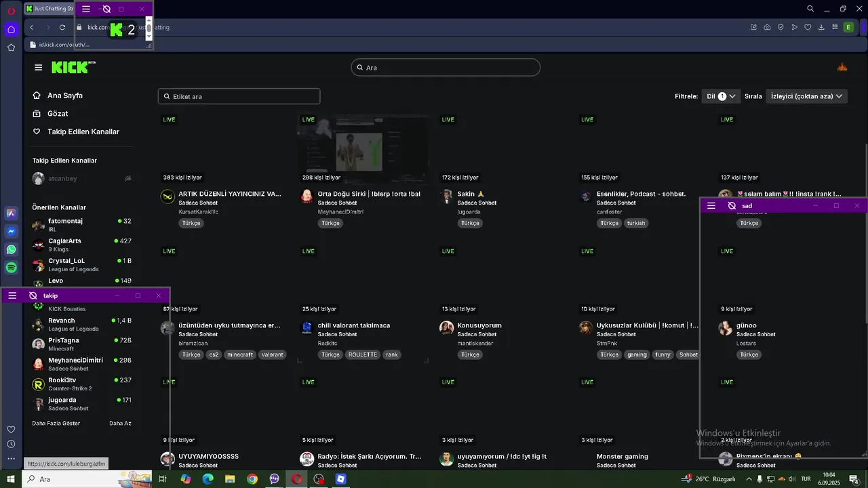Image resolution: width=868 pixels, height=488 pixels.
Task: Toggle the crossed-circle icon in the 'sad' window
Action: coord(732,205)
